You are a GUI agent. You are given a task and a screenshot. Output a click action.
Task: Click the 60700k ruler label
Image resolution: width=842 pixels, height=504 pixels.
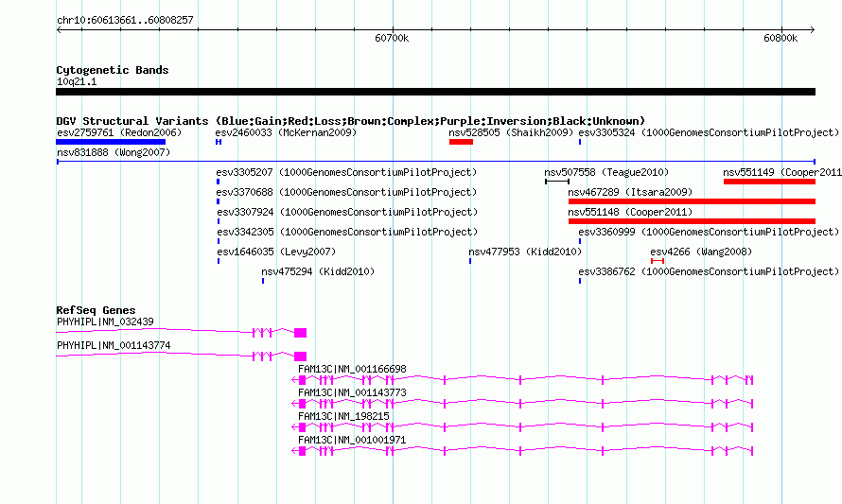click(392, 38)
